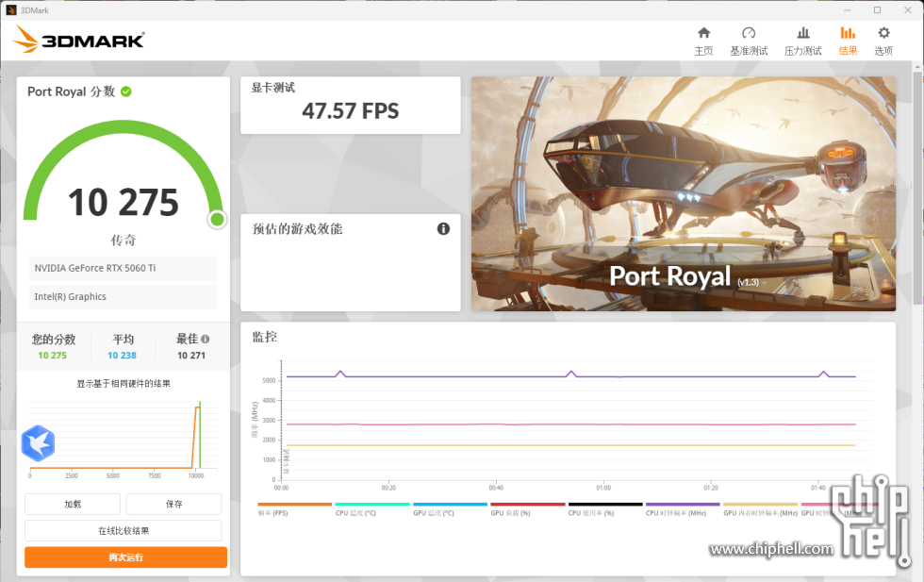Click the 3DMark title bar app icon
This screenshot has width=924, height=582.
point(10,10)
